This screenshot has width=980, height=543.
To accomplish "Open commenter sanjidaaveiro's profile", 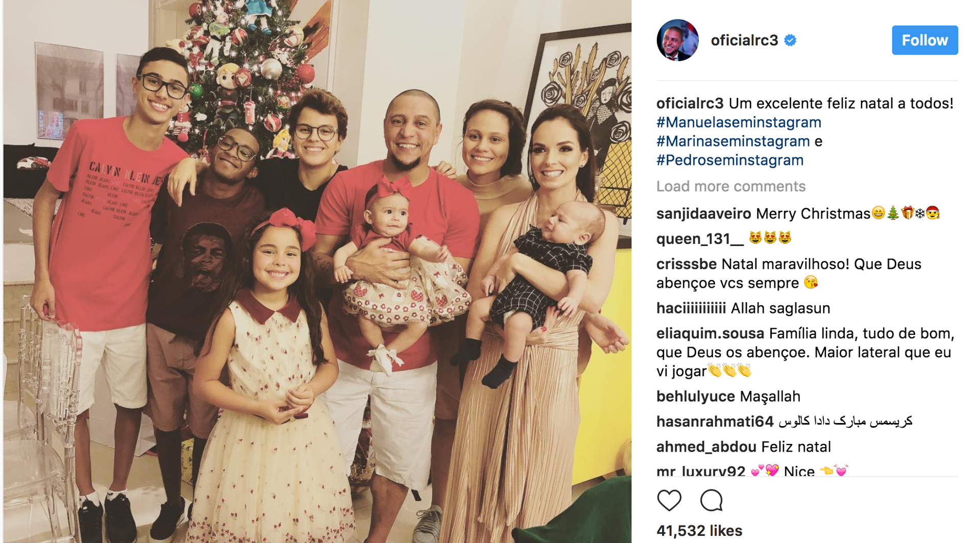I will coord(703,214).
